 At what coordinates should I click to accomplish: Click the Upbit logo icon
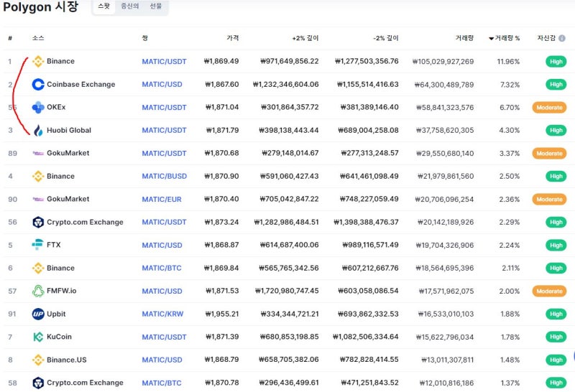pos(38,314)
